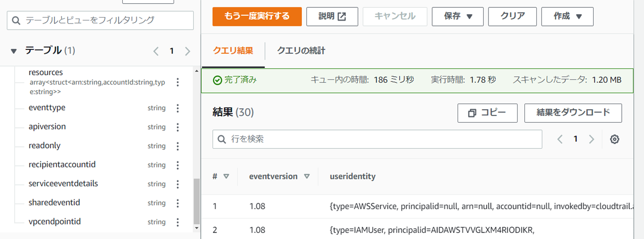Switch to the クエリの統計 tab
This screenshot has height=239, width=644.
click(301, 51)
